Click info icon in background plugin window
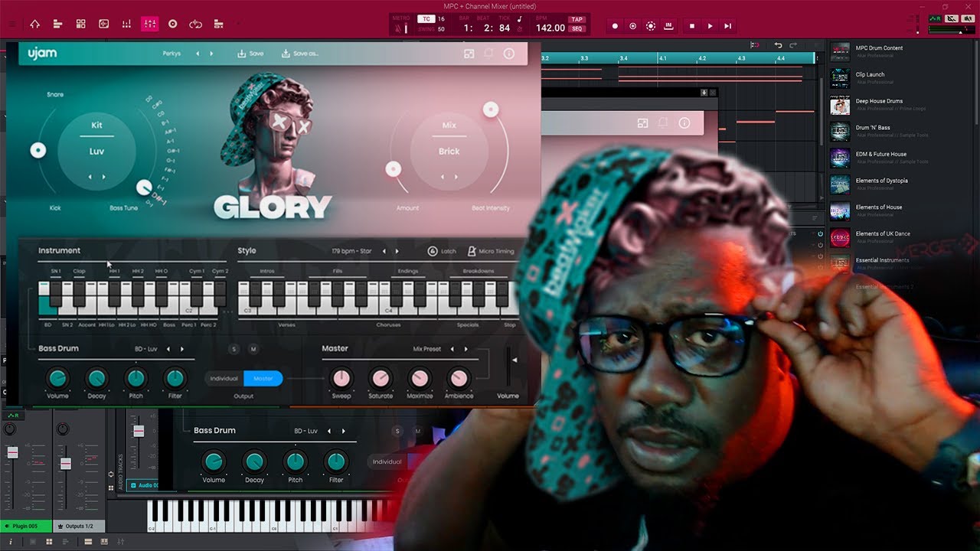This screenshot has height=551, width=980. pos(684,123)
